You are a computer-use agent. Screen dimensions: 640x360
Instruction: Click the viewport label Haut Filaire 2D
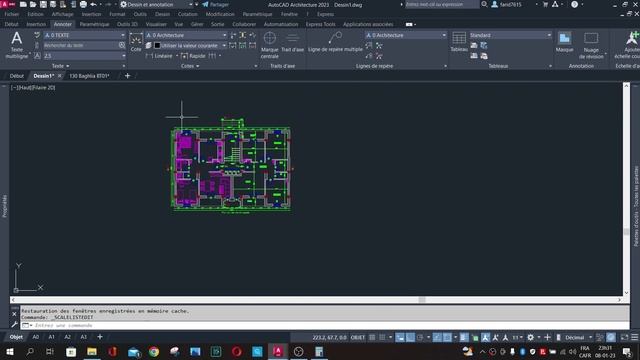(x=33, y=87)
